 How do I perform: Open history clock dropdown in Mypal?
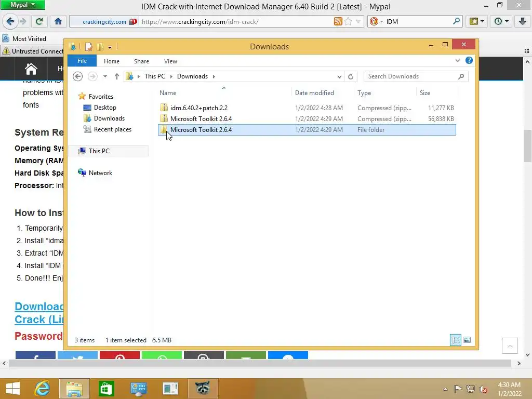(x=501, y=22)
